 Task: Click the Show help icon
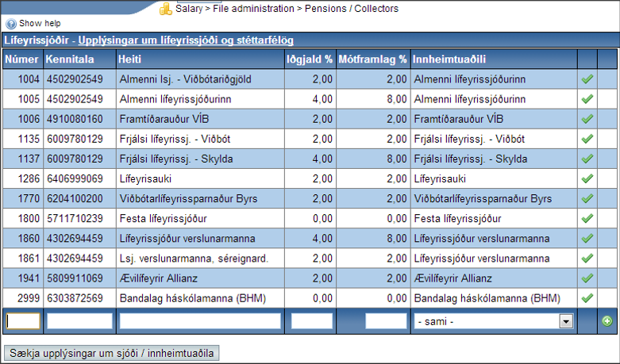pos(10,24)
